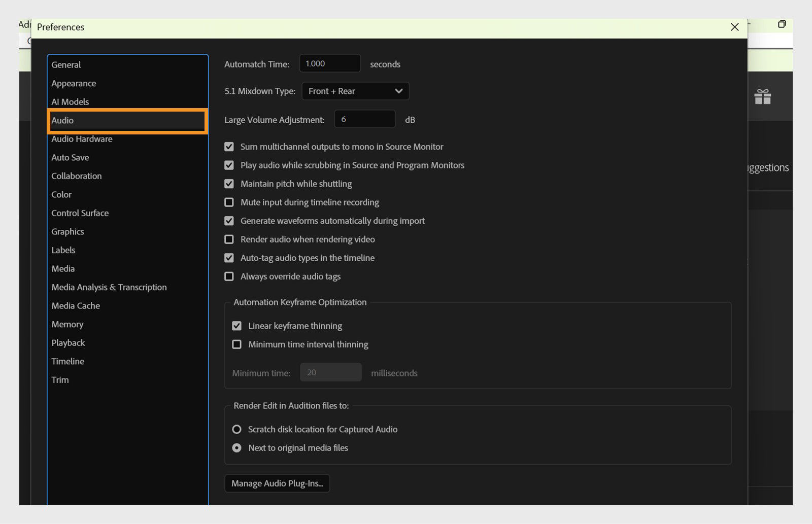Enable Always override audio tags
The height and width of the screenshot is (524, 812).
pos(229,276)
